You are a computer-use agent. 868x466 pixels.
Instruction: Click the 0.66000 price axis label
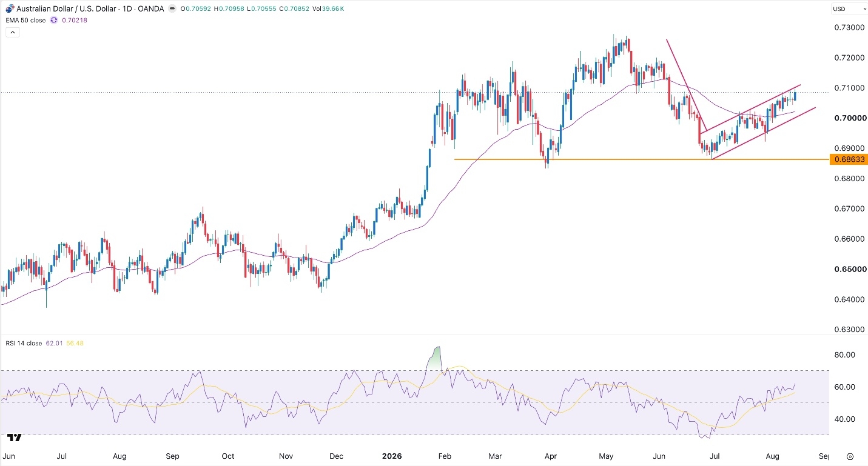point(848,239)
